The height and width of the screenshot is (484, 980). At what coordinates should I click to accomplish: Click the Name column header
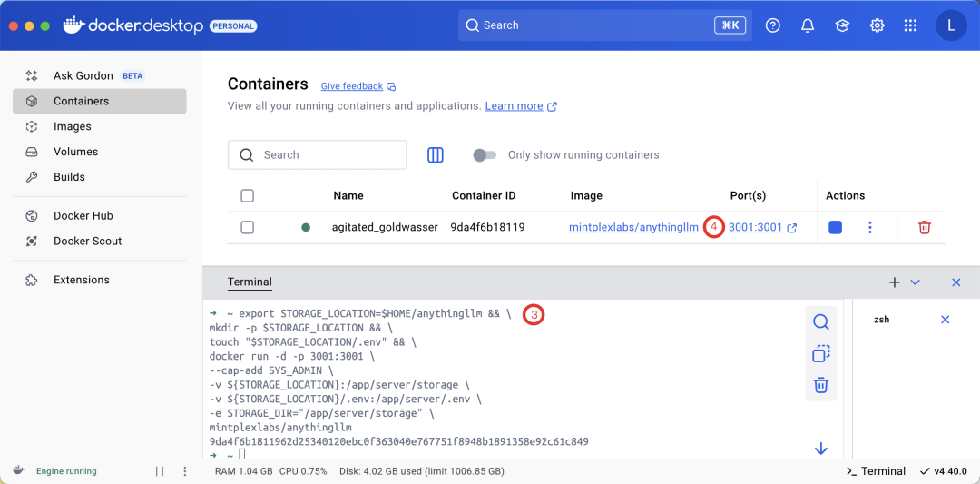tap(348, 196)
